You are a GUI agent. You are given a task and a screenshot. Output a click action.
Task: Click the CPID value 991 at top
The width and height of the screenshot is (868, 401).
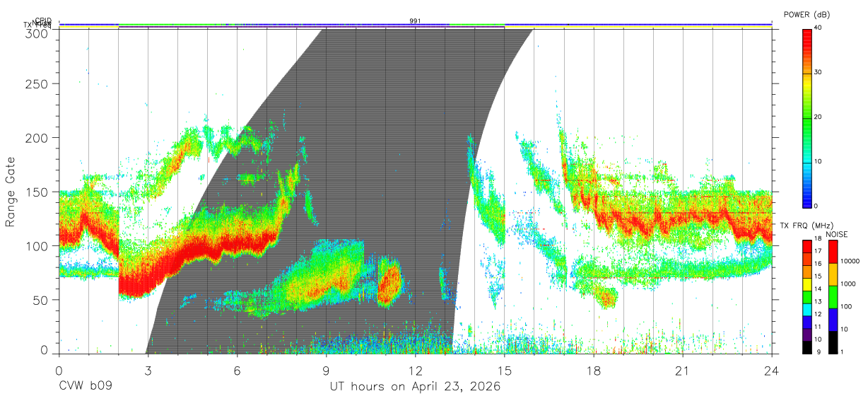pyautogui.click(x=415, y=21)
